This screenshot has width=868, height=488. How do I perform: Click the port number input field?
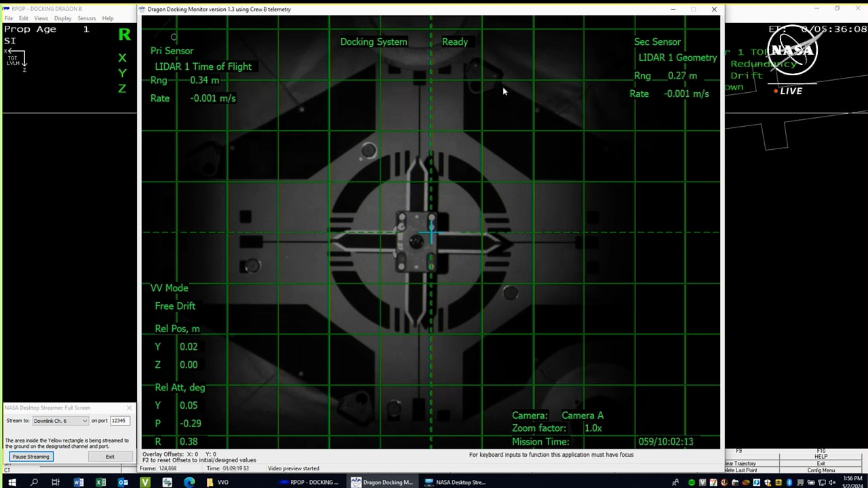[x=119, y=421]
